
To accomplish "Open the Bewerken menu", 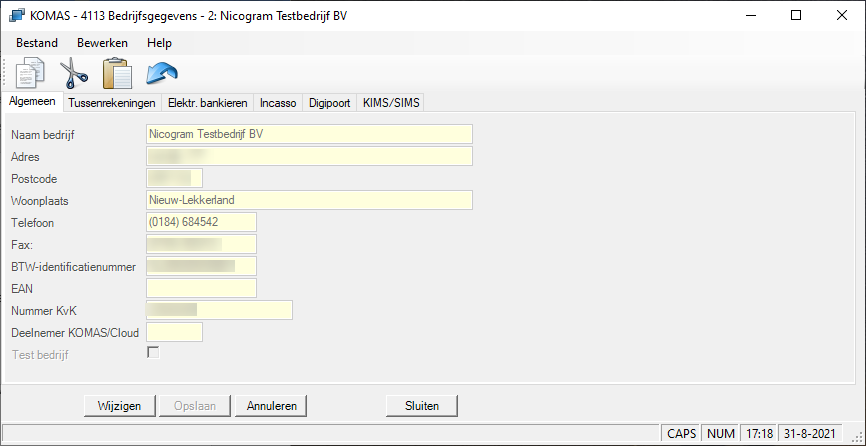I will (102, 43).
